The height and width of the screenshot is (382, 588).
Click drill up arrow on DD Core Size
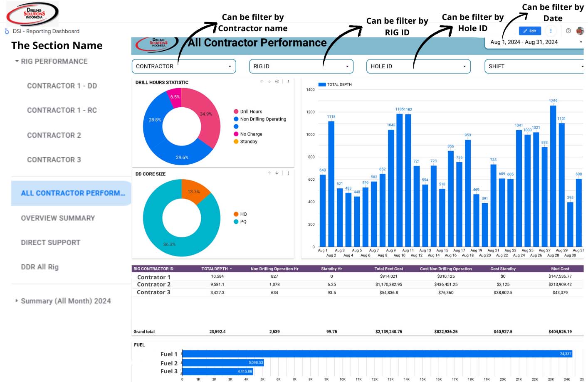click(269, 173)
